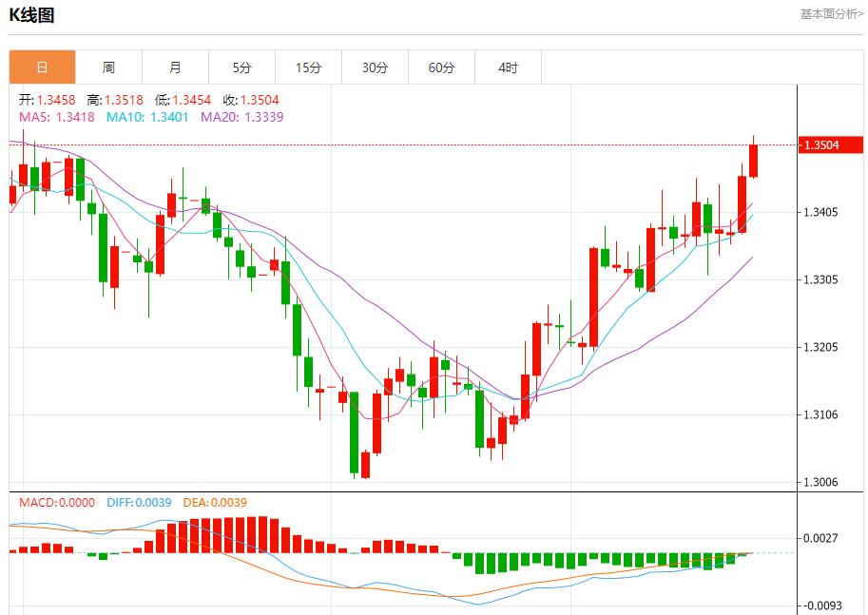The image size is (868, 615).
Task: Open the 15分 interval chart
Action: pos(308,67)
